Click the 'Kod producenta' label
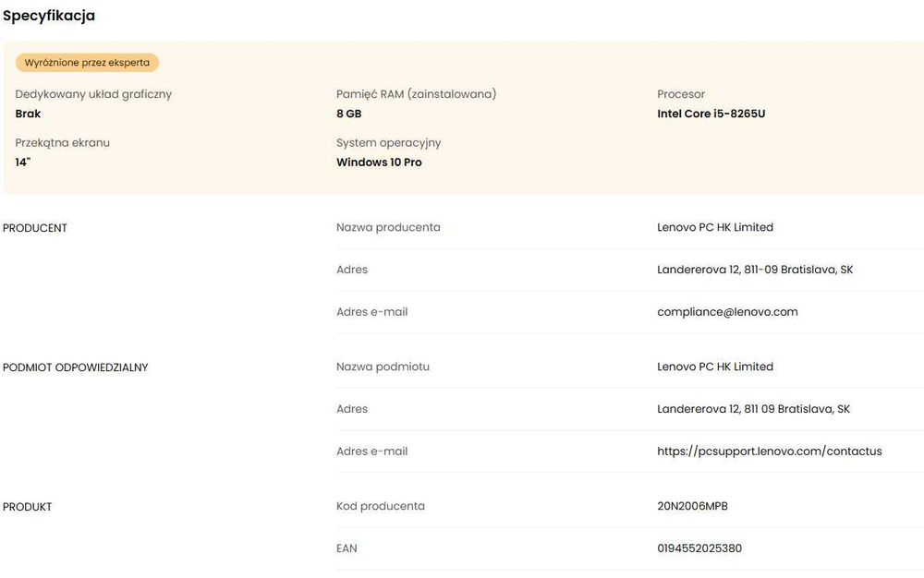The height and width of the screenshot is (578, 924). [381, 506]
